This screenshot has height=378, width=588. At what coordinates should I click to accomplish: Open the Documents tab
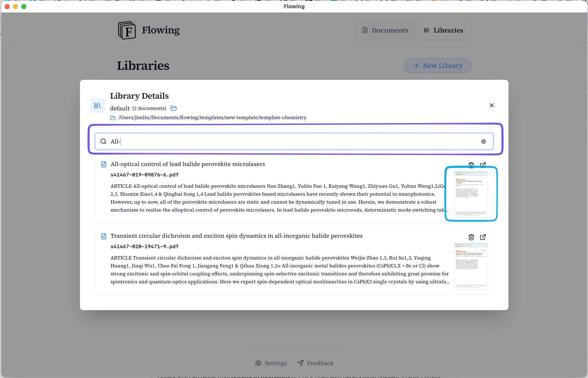(x=385, y=30)
